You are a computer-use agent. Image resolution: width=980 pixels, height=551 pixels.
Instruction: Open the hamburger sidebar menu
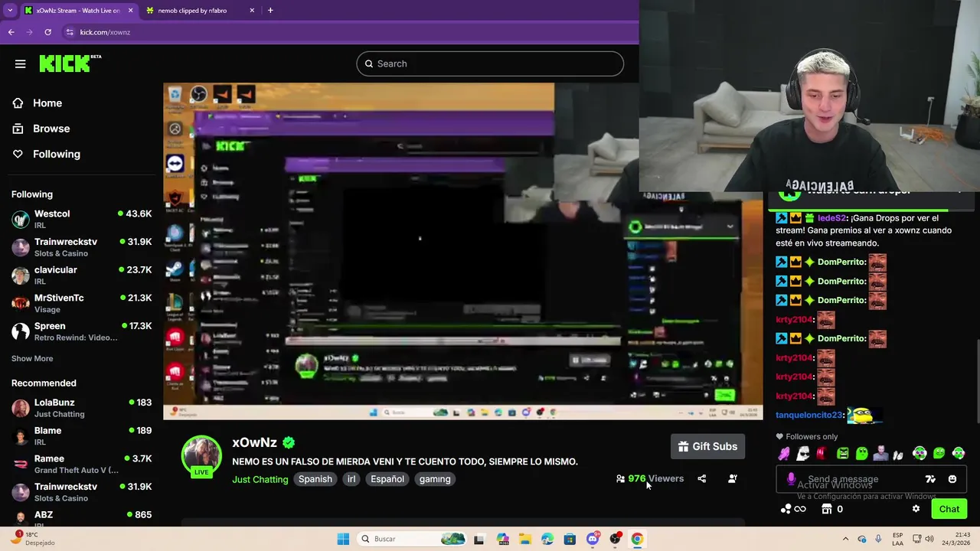[21, 64]
